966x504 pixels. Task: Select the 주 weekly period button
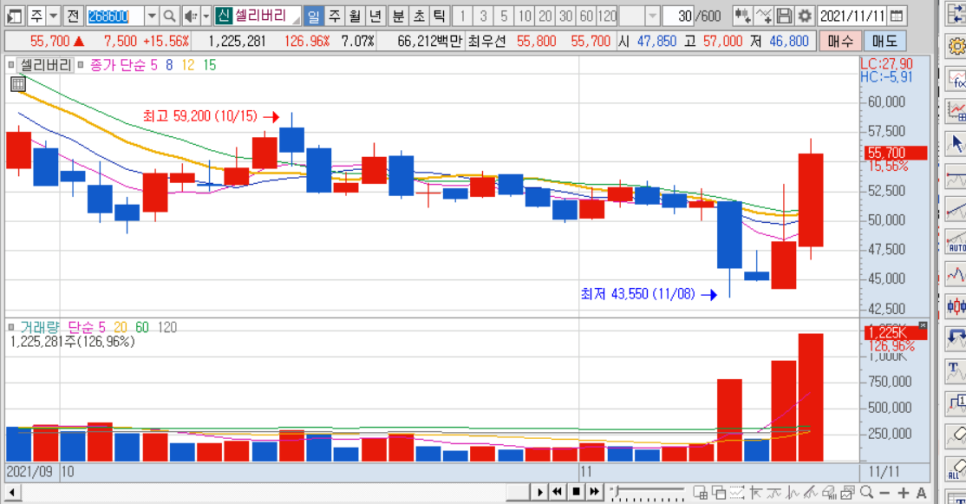335,16
